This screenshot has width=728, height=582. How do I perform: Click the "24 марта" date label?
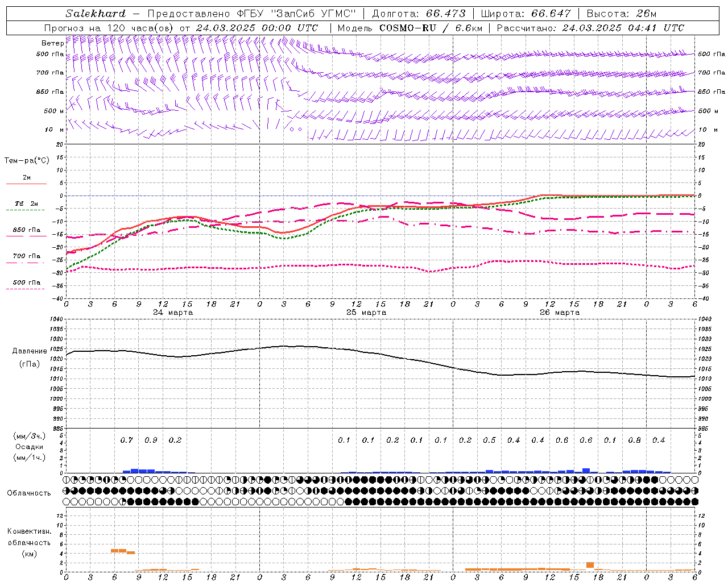(173, 313)
